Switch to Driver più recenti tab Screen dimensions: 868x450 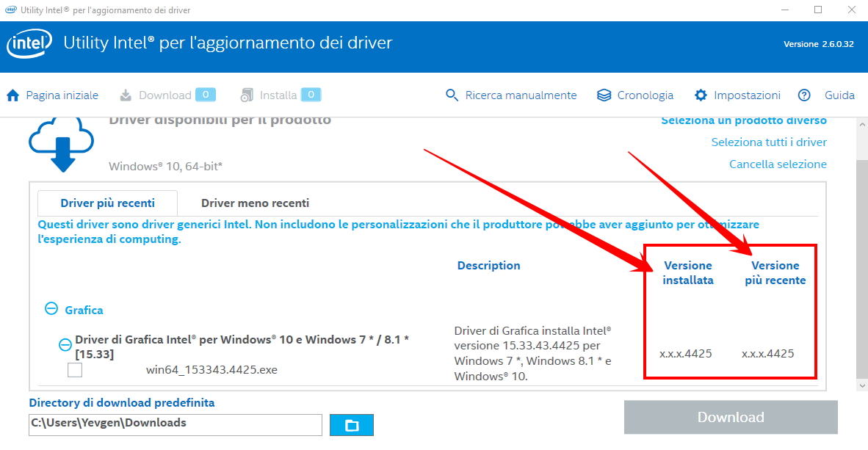[107, 203]
